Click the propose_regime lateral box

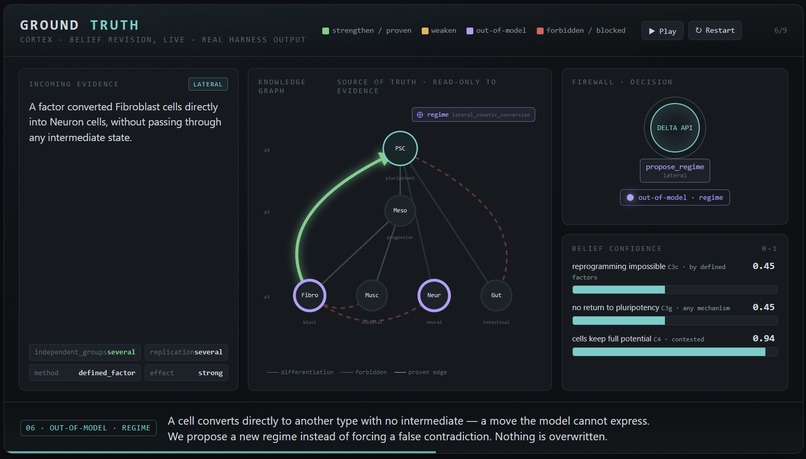[674, 171]
